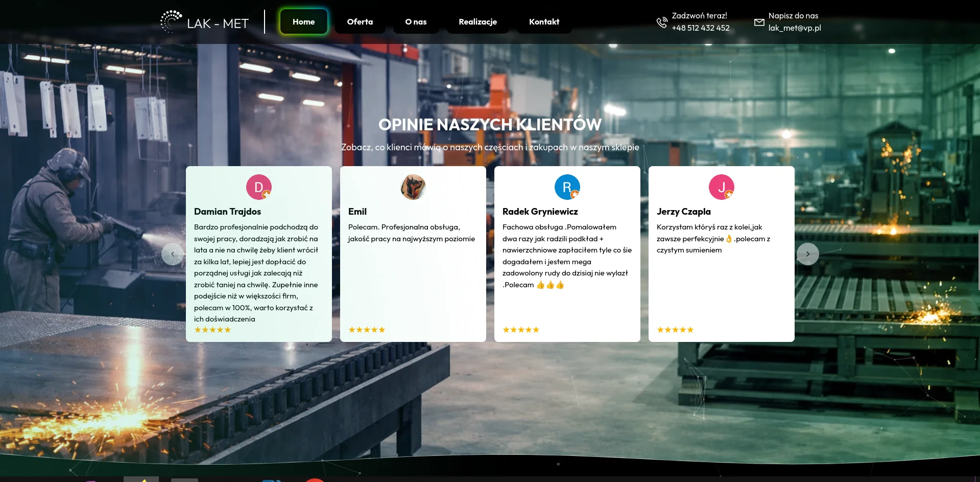Screen dimensions: 980x482
Task: Go to the Oferta page
Action: click(360, 22)
